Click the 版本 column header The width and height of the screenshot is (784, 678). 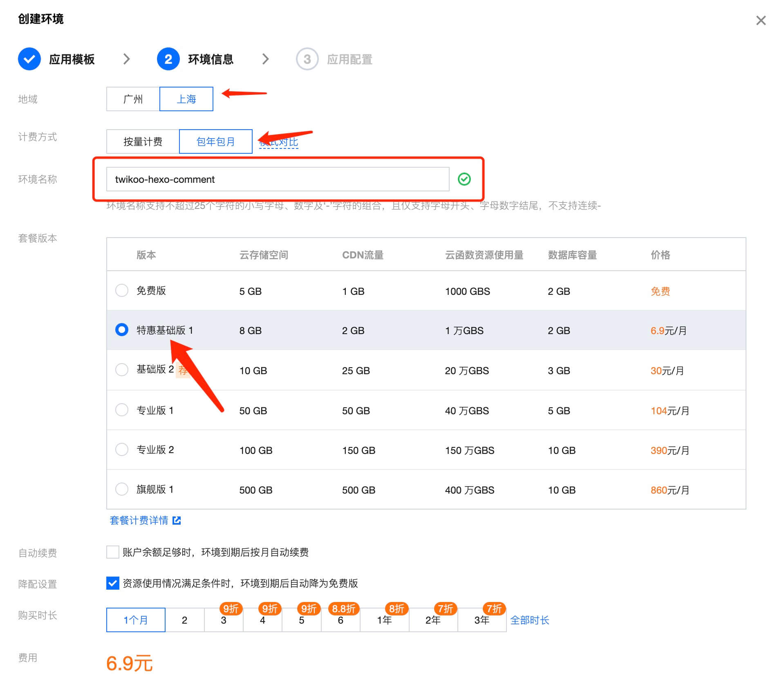tap(146, 255)
